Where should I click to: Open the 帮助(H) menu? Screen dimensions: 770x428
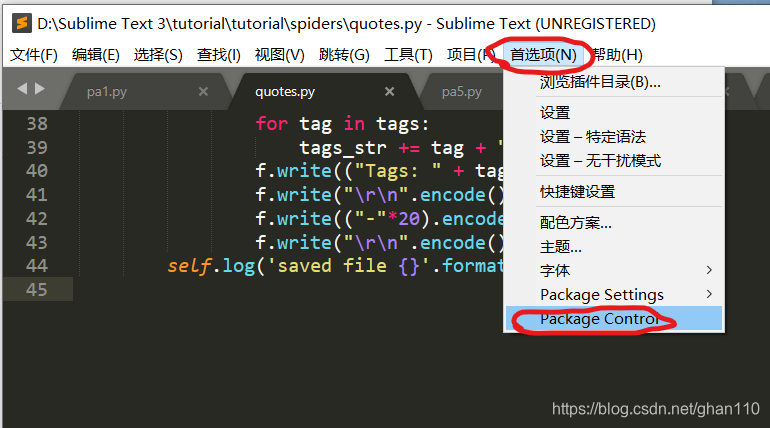tap(617, 54)
